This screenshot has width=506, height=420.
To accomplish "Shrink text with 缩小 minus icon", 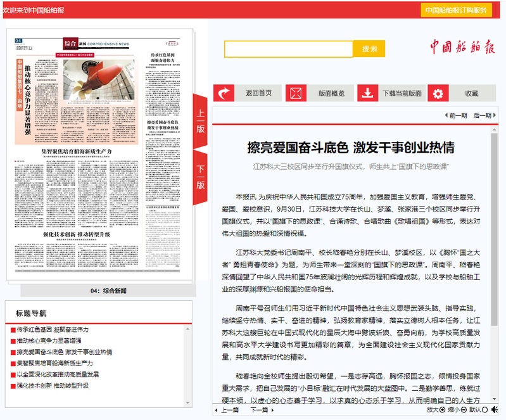I will pyautogui.click(x=462, y=410).
